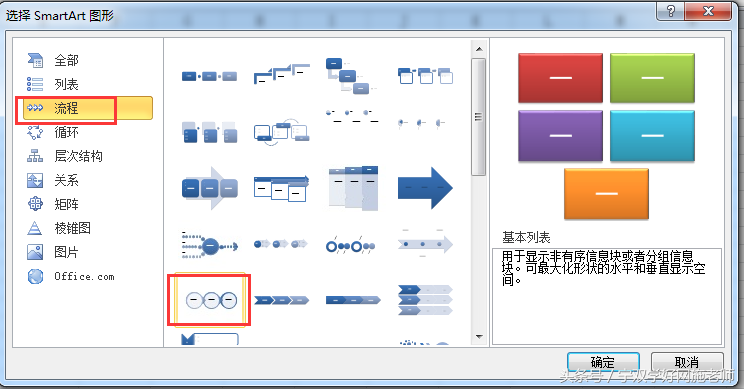
Task: Choose the converging dotted lines circle layout
Action: [209, 245]
